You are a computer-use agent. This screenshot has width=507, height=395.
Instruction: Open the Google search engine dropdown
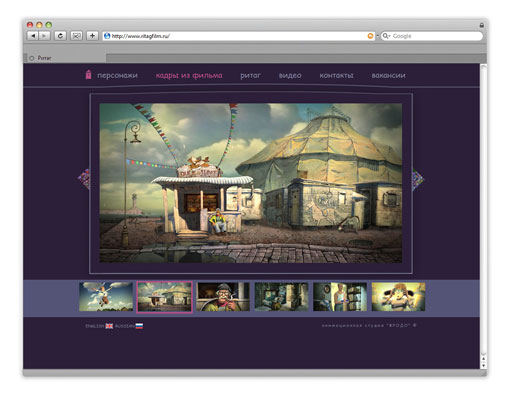386,36
